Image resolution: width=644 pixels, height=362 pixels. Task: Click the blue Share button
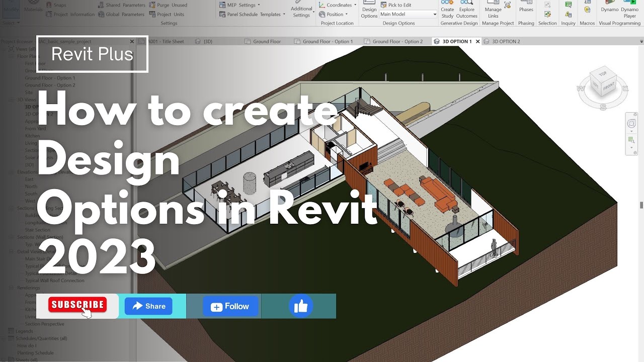[x=148, y=306]
